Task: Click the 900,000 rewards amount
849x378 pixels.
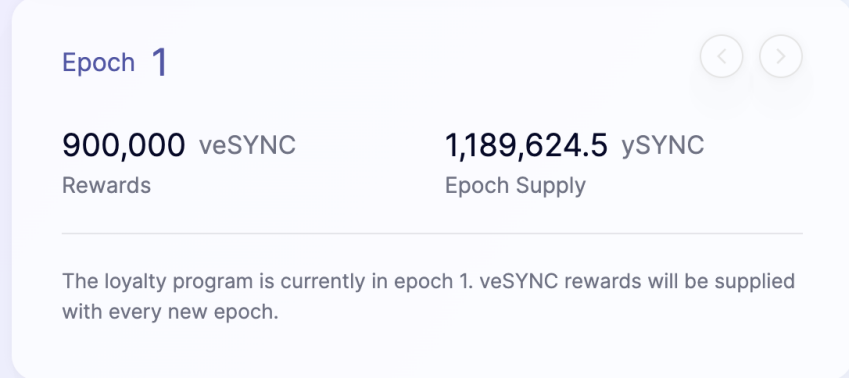Action: coord(123,145)
